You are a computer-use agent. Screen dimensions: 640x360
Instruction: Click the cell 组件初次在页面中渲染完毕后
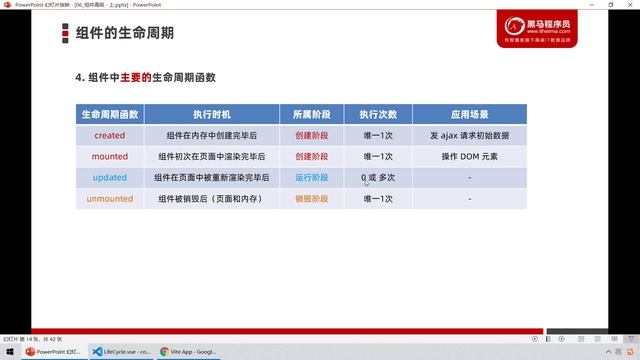(211, 156)
